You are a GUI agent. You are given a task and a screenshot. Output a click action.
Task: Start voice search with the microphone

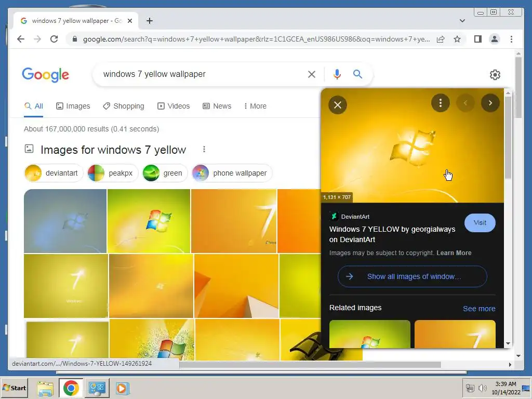[337, 74]
